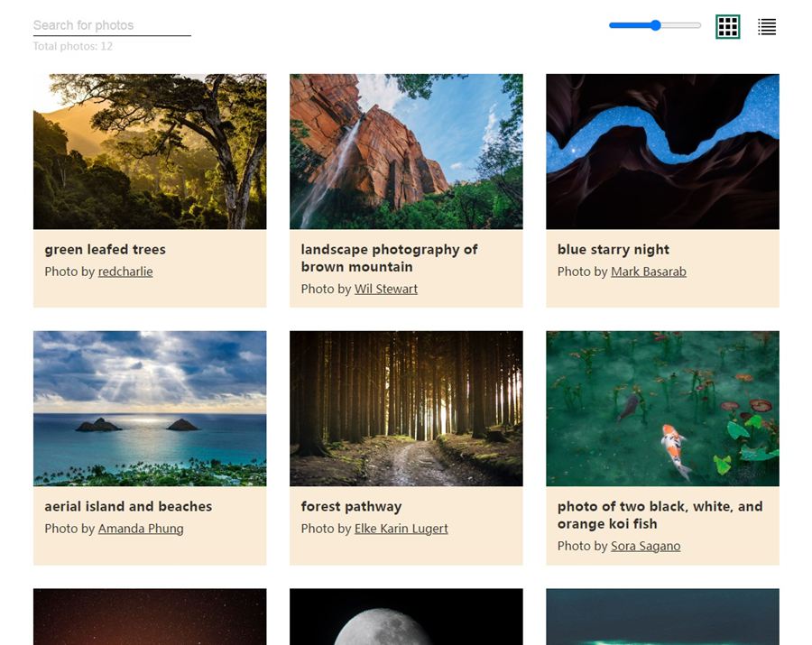Open Elke Karin Lugert's profile link
This screenshot has height=645, width=812.
click(x=401, y=529)
